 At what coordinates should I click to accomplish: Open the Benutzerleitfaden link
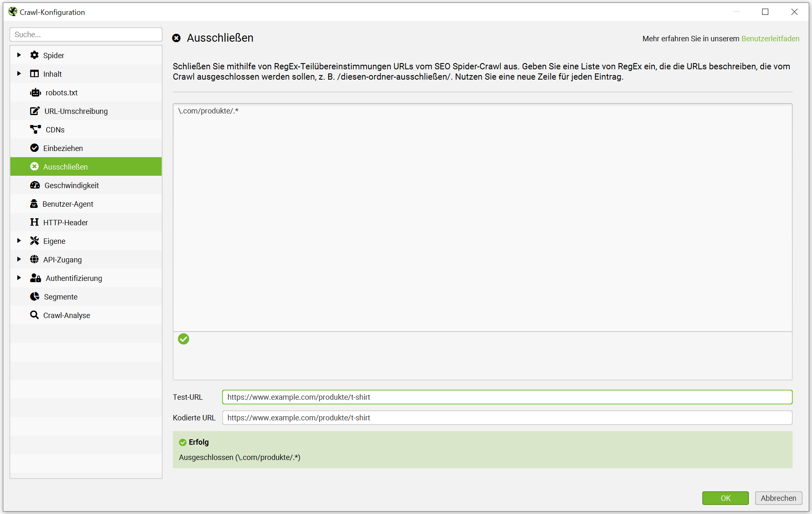(x=770, y=38)
